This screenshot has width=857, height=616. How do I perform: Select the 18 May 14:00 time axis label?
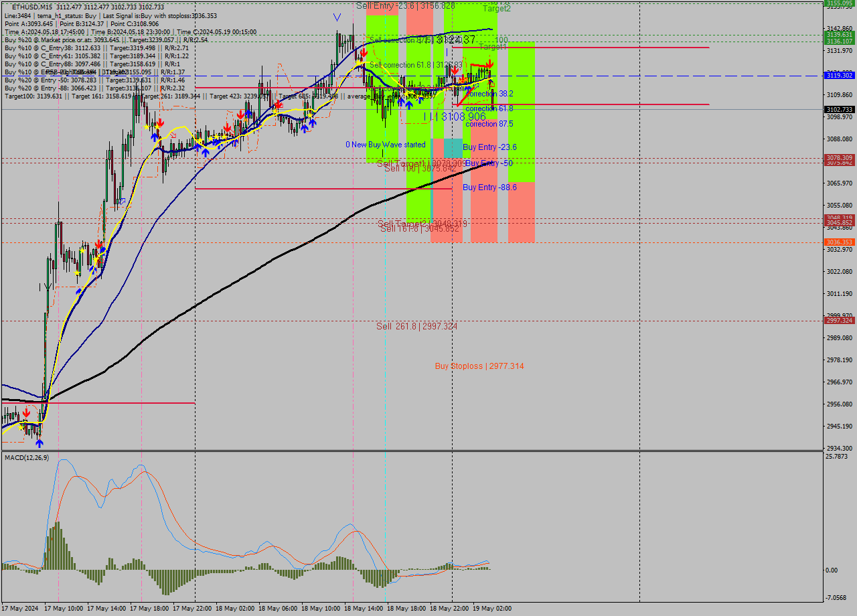coord(362,609)
